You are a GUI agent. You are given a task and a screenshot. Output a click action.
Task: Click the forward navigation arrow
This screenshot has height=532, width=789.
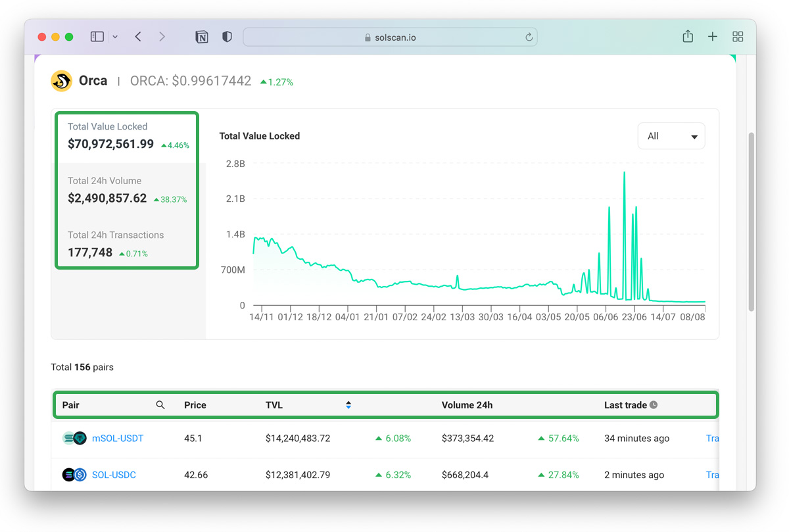(162, 37)
